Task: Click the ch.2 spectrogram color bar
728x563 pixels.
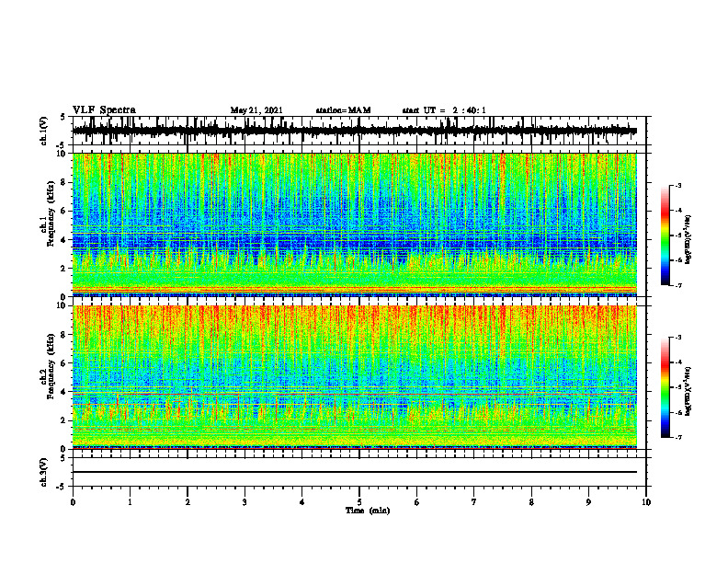Action: click(x=665, y=387)
